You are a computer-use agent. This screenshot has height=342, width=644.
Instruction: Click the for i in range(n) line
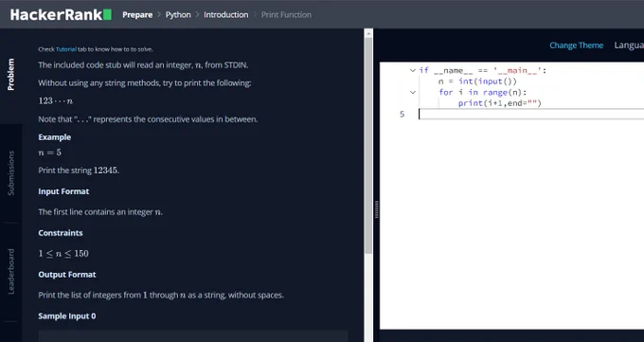[x=483, y=93]
